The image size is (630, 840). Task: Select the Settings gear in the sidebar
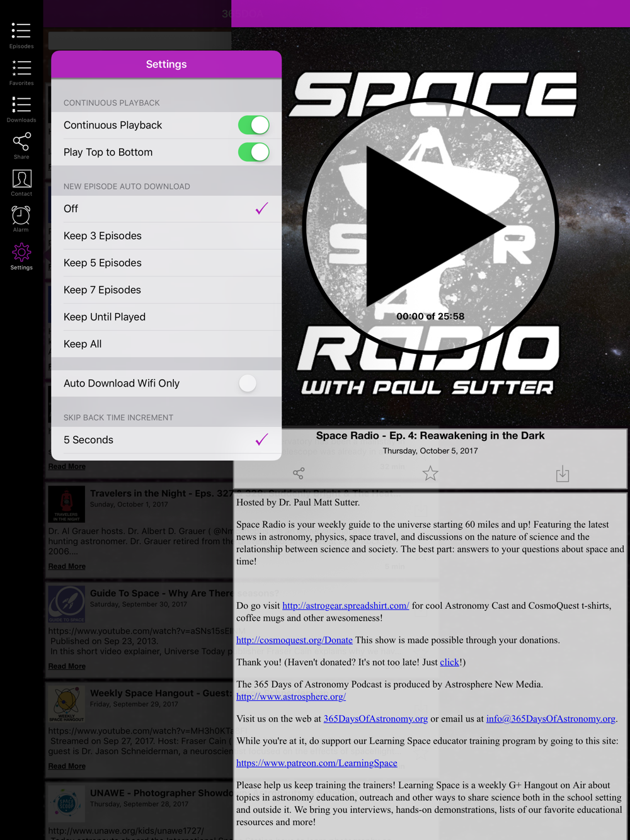tap(21, 256)
